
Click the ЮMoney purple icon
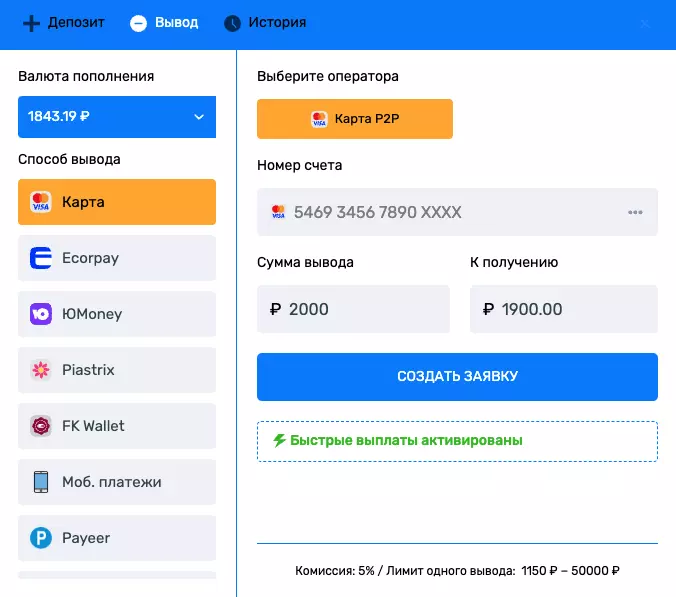[x=41, y=314]
